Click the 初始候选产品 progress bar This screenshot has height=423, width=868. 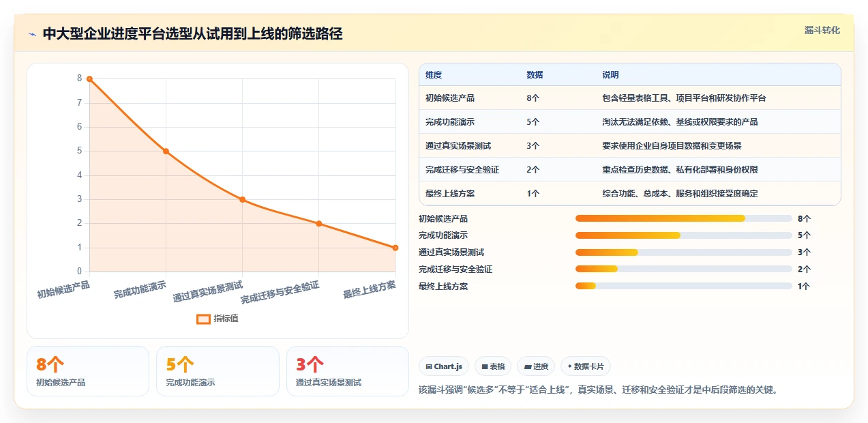(x=684, y=218)
